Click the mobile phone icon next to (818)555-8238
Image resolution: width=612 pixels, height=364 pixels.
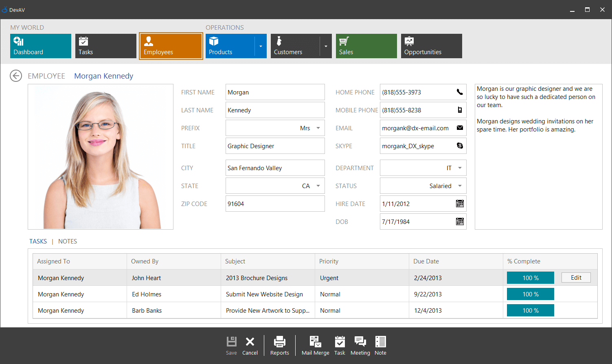click(x=460, y=110)
